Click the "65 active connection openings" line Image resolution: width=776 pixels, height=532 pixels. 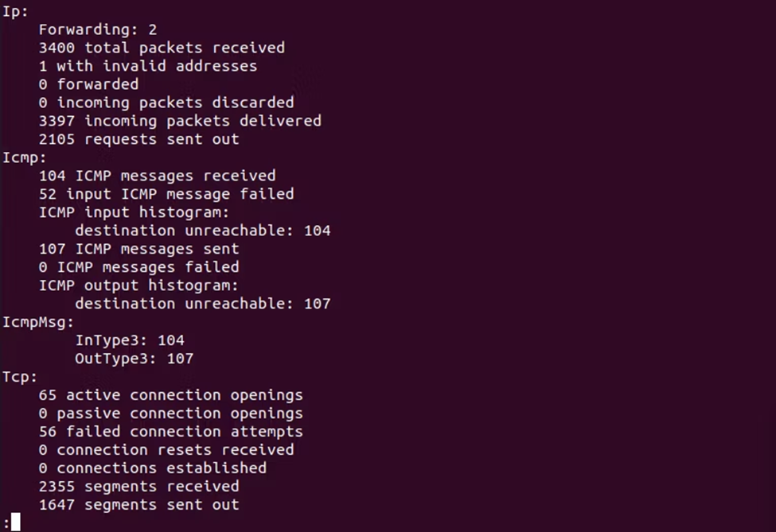170,395
